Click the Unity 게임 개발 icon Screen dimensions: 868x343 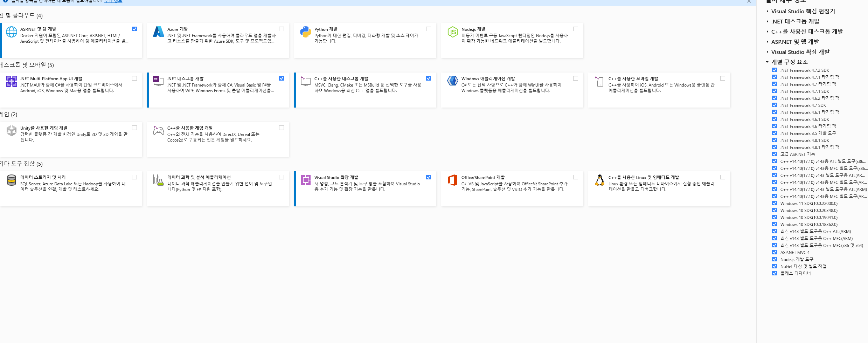[x=12, y=130]
